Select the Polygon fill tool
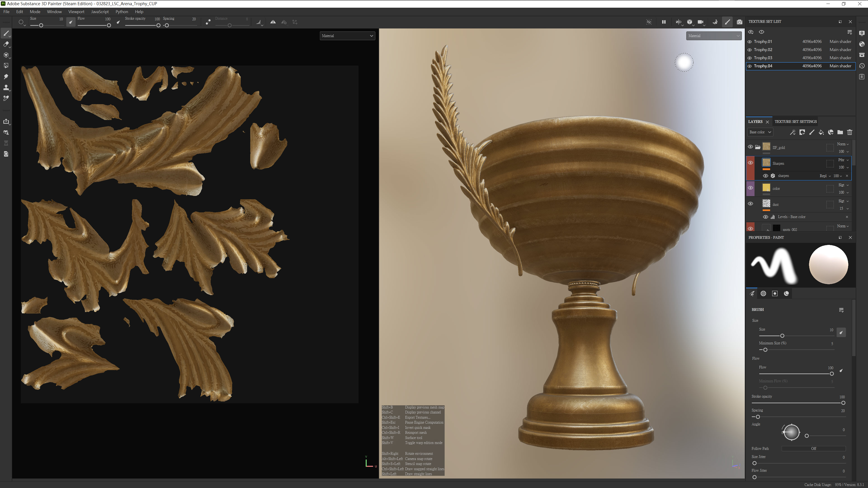 click(6, 66)
